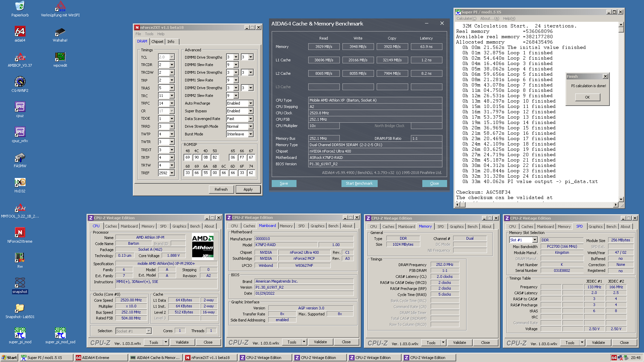
Task: Open the Data Scavenged Rate dropdown
Action: (251, 119)
